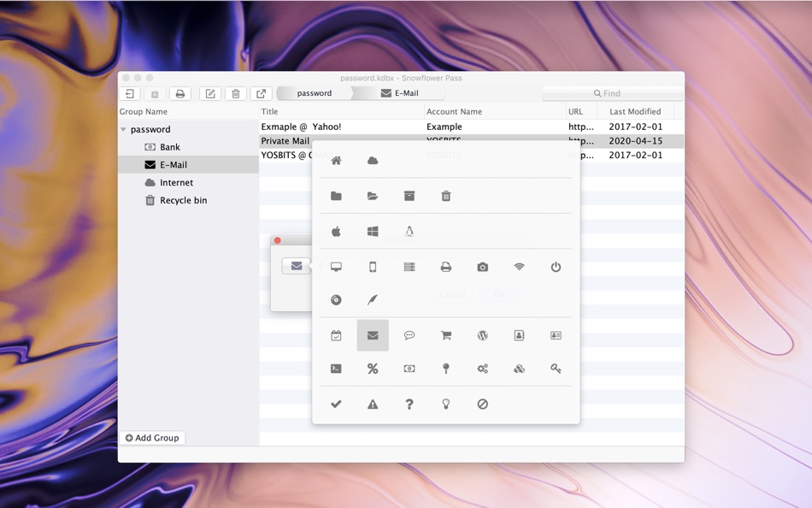Click the E-Mail breadcrumb segment

400,93
